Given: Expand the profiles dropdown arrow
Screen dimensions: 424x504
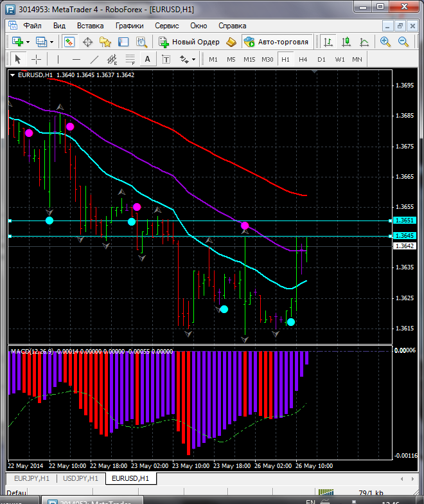Looking at the screenshot, I should point(51,42).
